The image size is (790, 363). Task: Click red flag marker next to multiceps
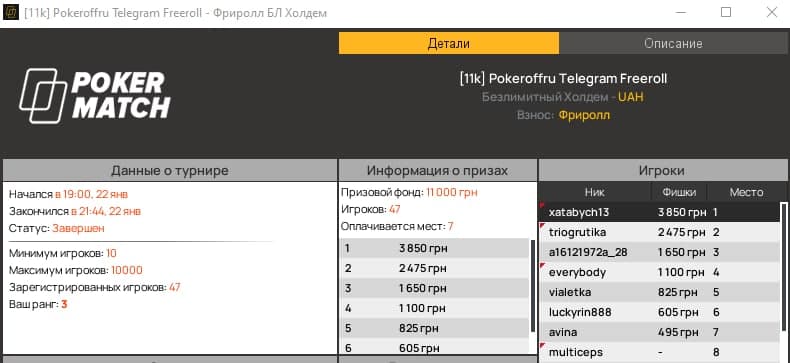pyautogui.click(x=543, y=345)
